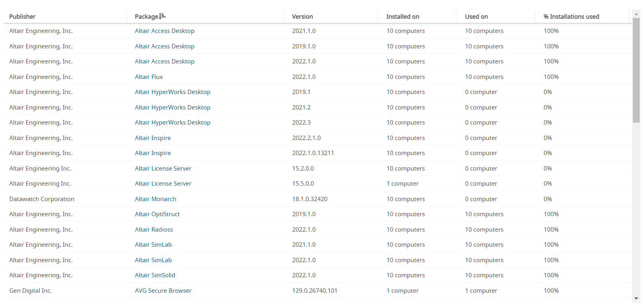Sort by the Used on column header
644x305 pixels.
pyautogui.click(x=476, y=17)
